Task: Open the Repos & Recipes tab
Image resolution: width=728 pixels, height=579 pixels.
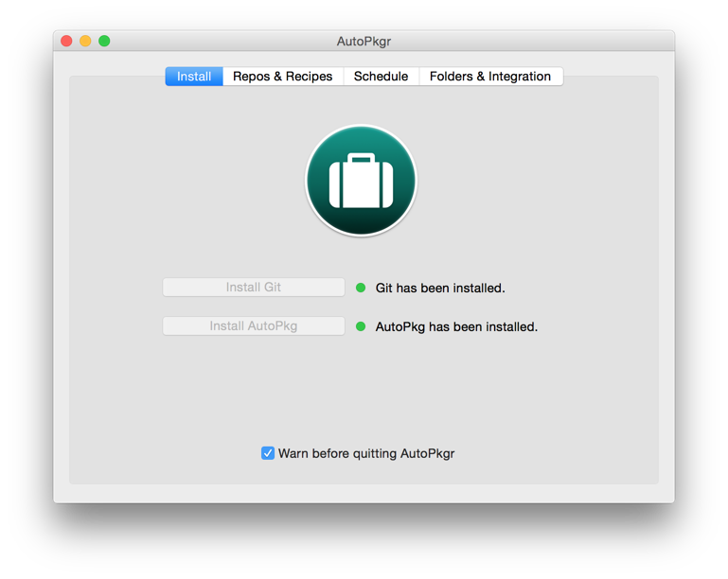Action: (283, 77)
